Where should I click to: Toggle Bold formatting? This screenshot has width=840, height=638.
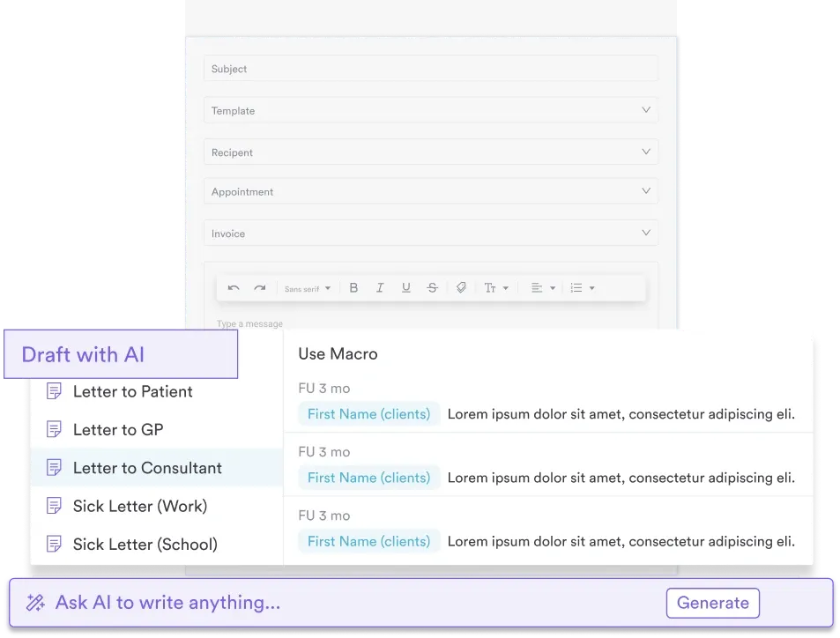[353, 287]
